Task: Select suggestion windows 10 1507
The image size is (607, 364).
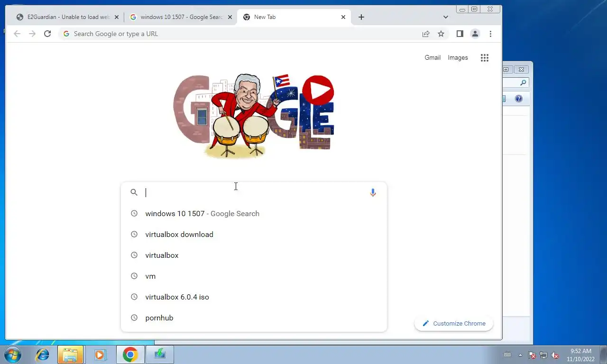Action: (x=254, y=213)
